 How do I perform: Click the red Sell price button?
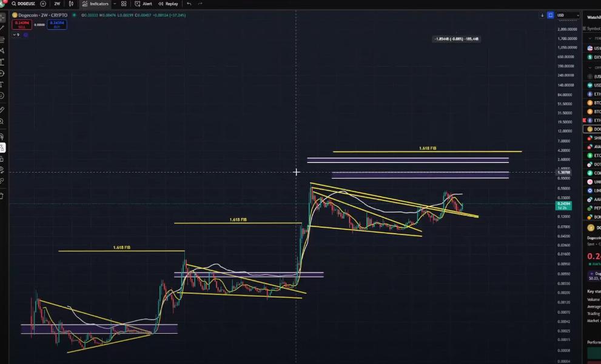tap(22, 24)
